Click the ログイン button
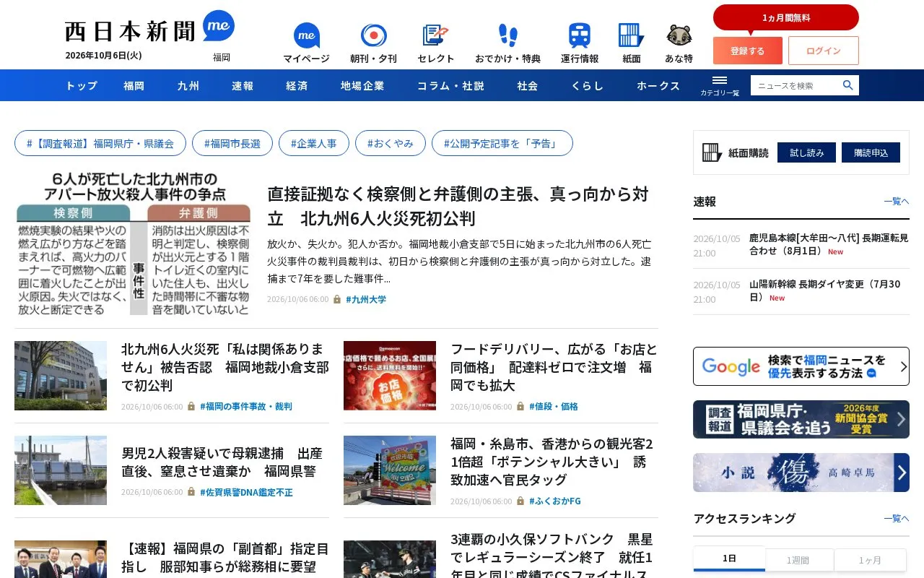 (824, 51)
